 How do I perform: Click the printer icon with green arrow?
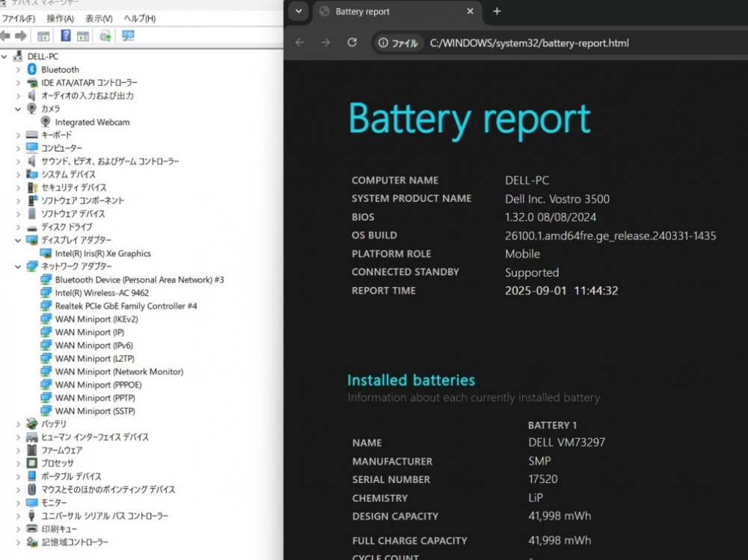[105, 36]
